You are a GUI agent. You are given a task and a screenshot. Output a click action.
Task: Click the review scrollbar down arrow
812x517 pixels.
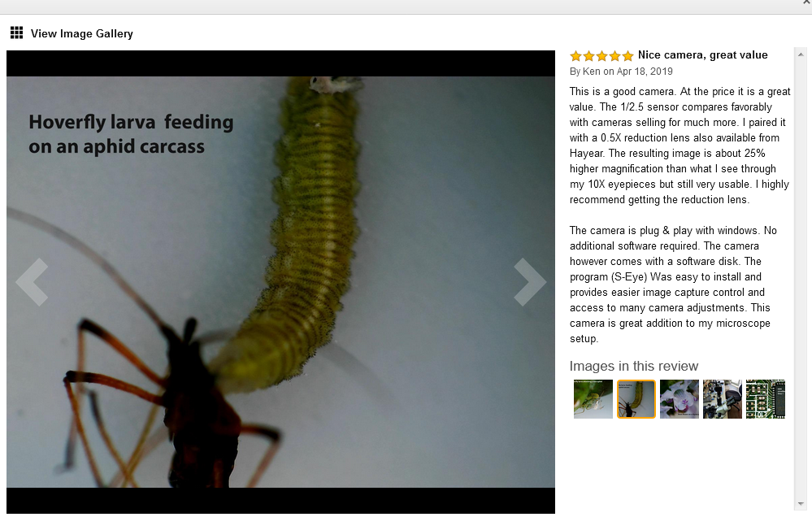[800, 503]
